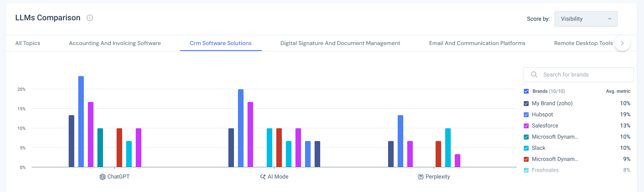644x192 pixels.
Task: Click the ChatGPT logo icon under chart
Action: click(x=103, y=177)
